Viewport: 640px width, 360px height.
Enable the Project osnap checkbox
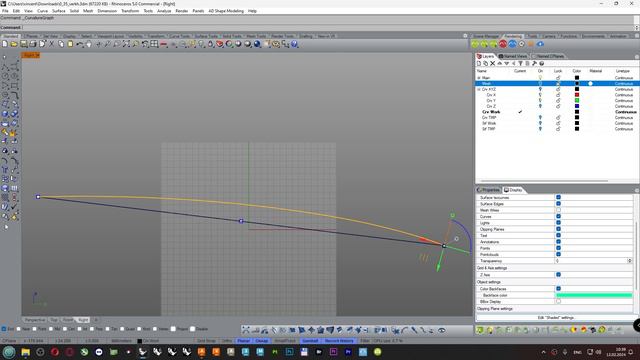(173, 329)
